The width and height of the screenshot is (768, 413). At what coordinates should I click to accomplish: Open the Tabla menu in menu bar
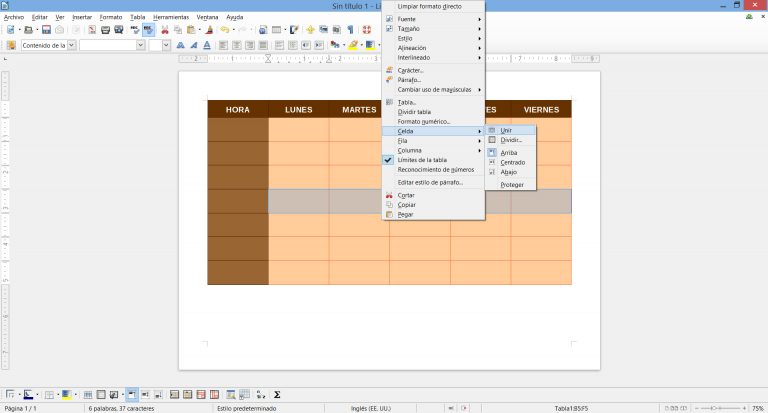pyautogui.click(x=138, y=17)
